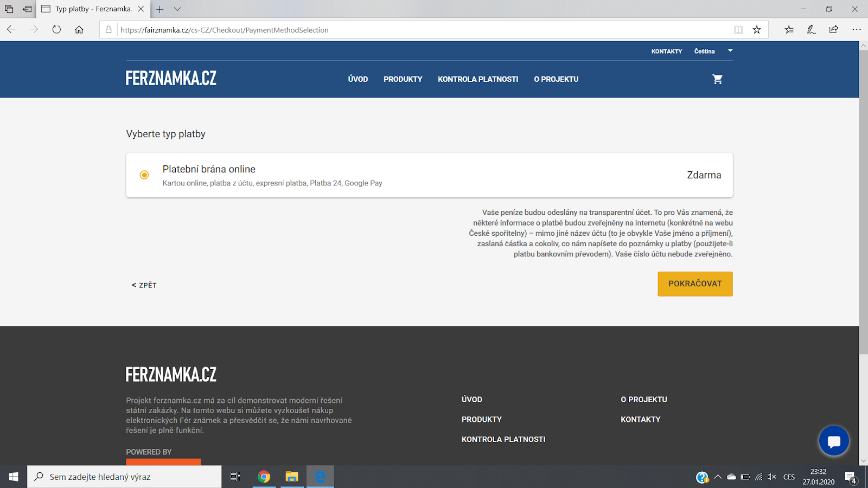Open the chat widget in the corner

834,441
